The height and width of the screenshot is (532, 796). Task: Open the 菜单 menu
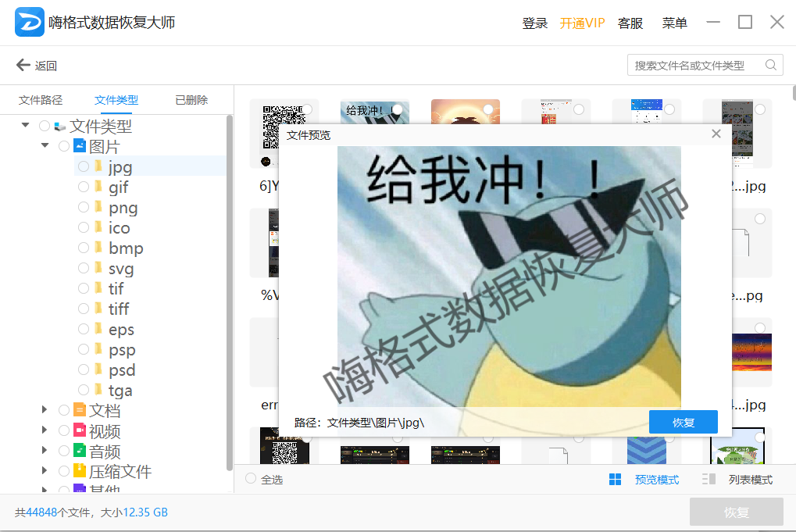(x=674, y=23)
